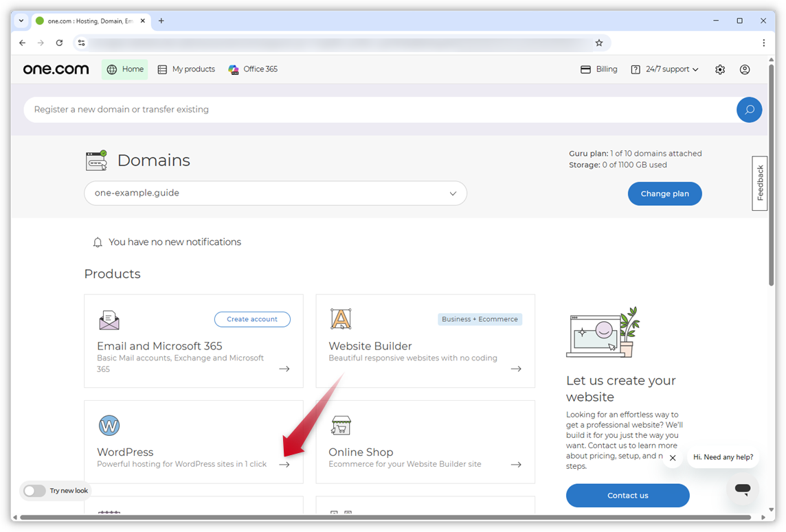Open the account profile icon
The image size is (786, 532).
coord(745,69)
